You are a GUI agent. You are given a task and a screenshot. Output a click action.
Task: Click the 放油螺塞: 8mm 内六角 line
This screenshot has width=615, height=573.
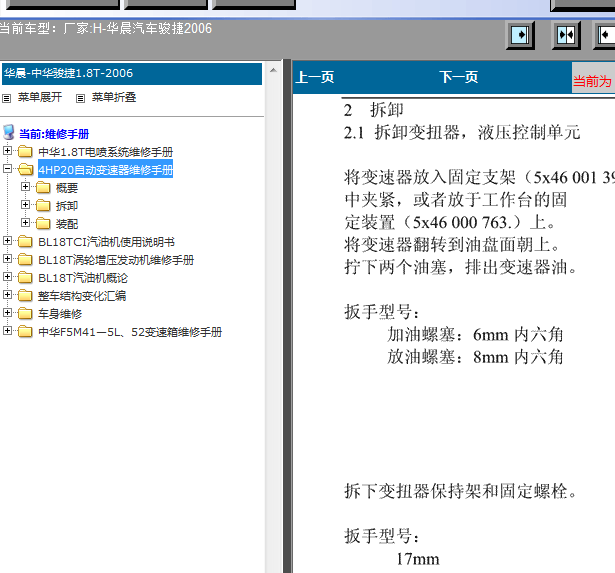475,357
